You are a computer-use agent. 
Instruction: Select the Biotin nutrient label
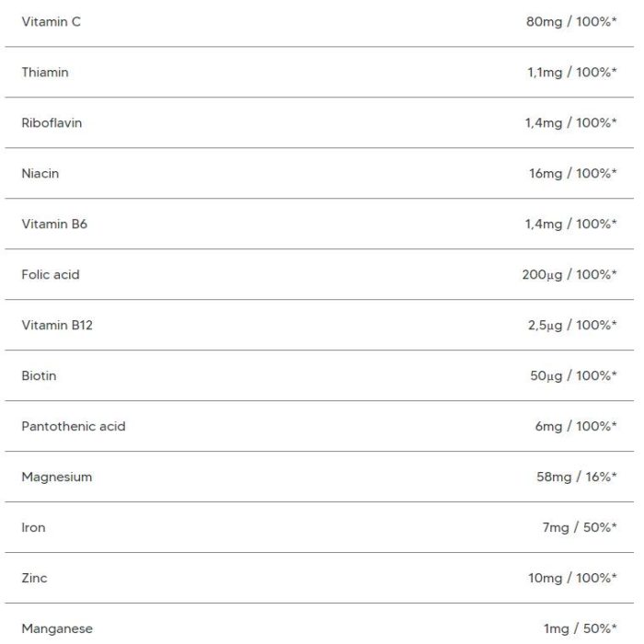point(39,375)
